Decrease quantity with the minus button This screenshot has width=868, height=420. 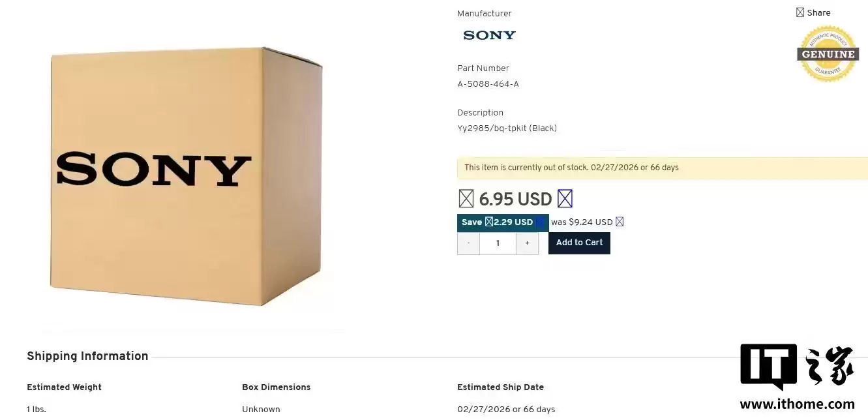pos(468,243)
